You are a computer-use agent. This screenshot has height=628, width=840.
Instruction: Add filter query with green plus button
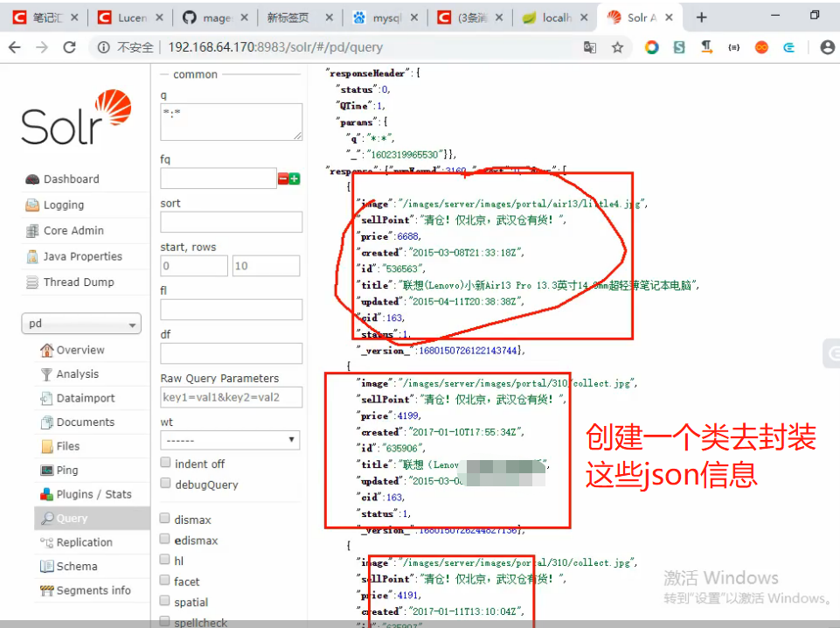point(294,179)
